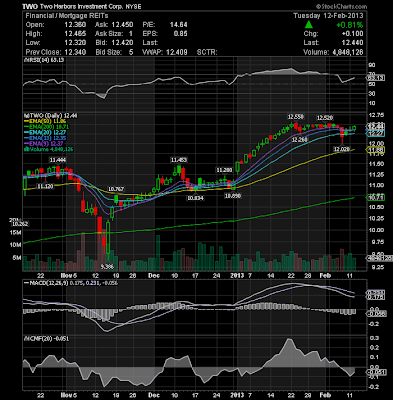Click the 12.520 price annotation

pyautogui.click(x=324, y=118)
